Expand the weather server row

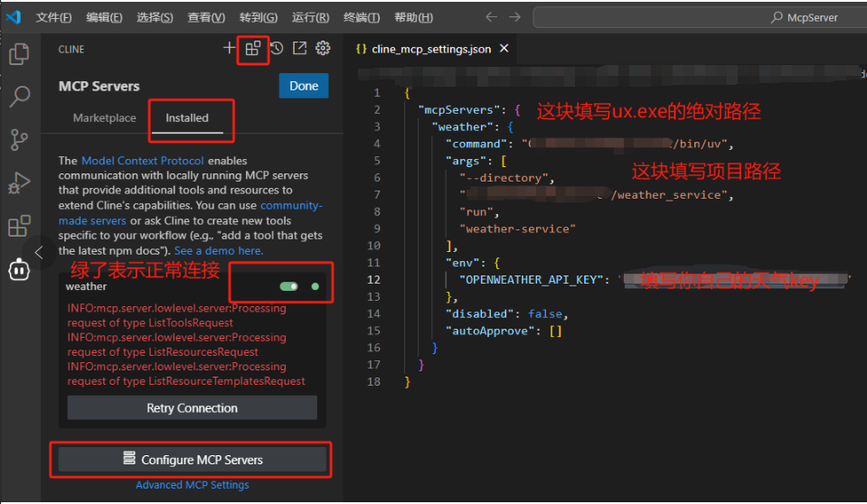click(x=193, y=286)
